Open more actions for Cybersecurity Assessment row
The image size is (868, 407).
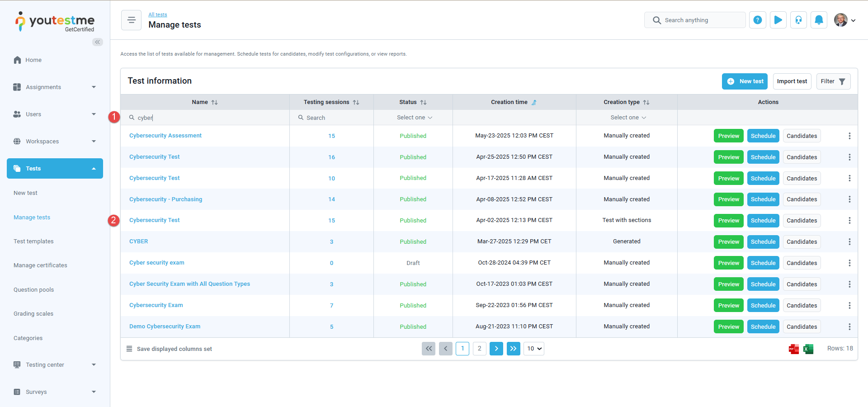tap(849, 136)
